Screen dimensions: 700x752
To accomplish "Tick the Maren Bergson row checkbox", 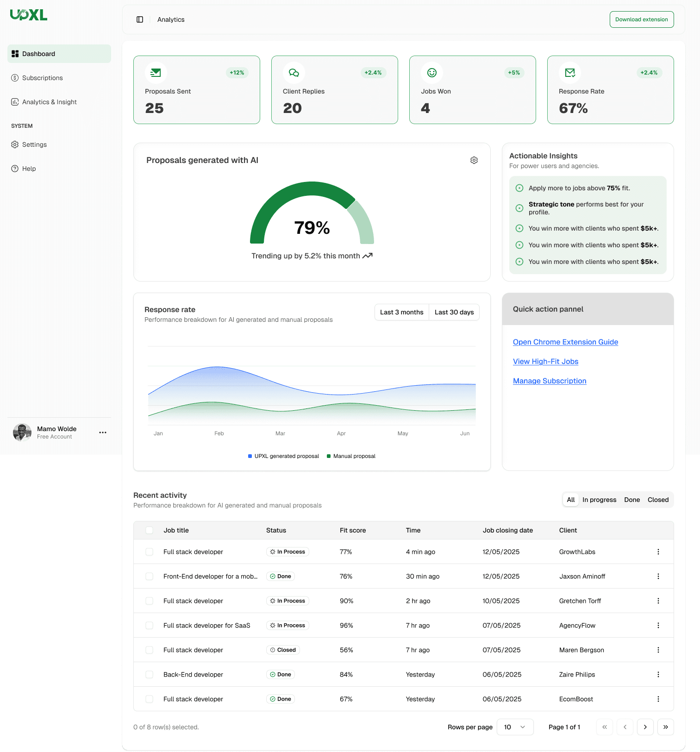I will [x=149, y=650].
